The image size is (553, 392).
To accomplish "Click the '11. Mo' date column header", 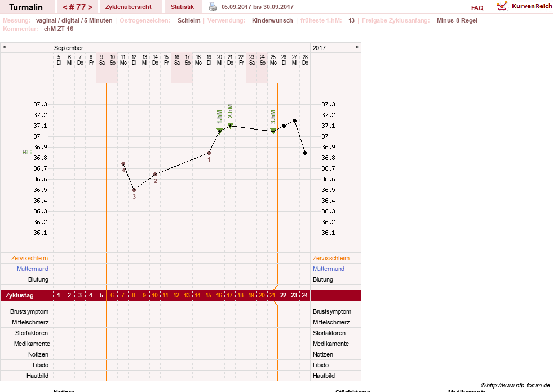I will click(123, 60).
